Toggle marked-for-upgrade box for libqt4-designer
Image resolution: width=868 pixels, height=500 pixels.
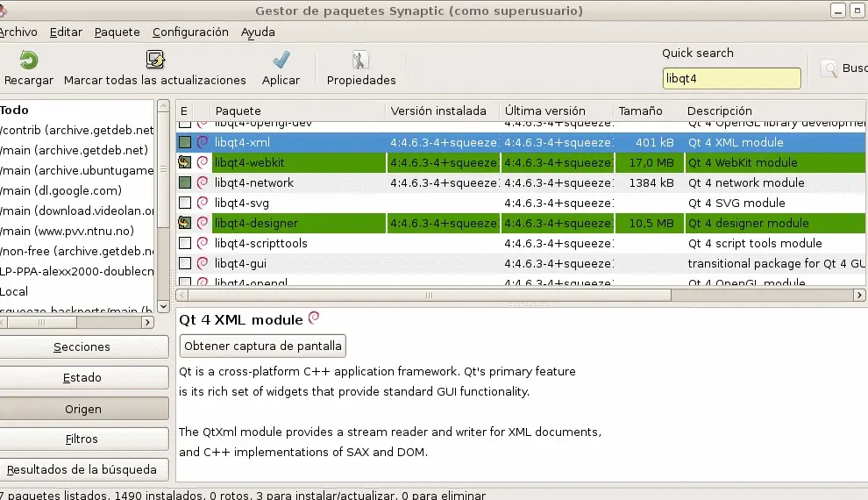[185, 223]
